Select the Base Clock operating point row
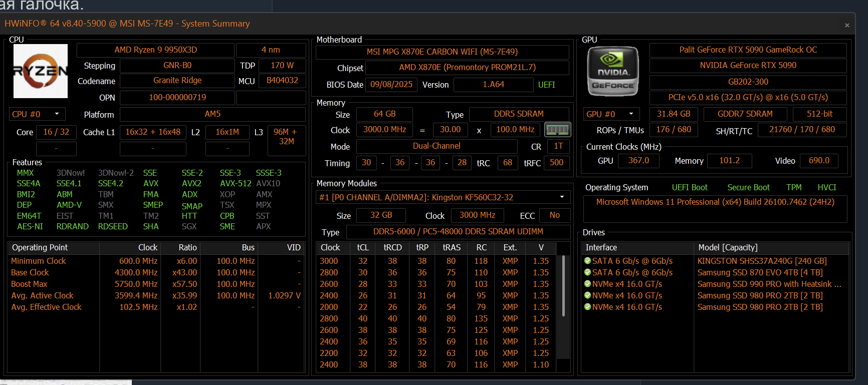The image size is (868, 385). coord(156,272)
